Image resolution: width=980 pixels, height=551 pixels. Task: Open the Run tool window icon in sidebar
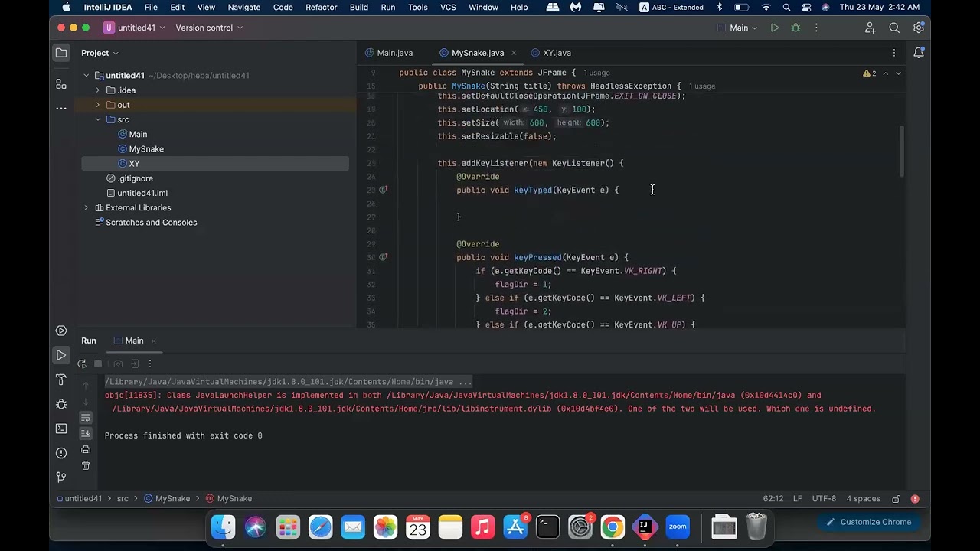click(x=61, y=355)
